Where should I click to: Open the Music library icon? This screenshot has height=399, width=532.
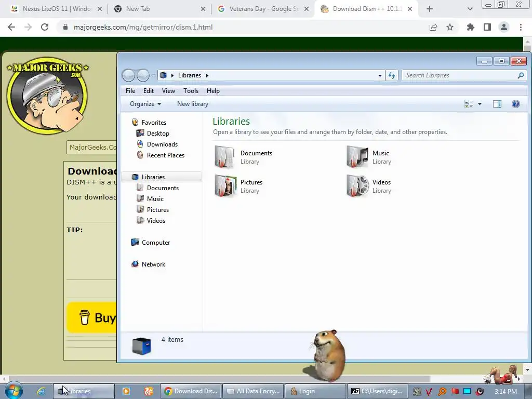point(357,157)
